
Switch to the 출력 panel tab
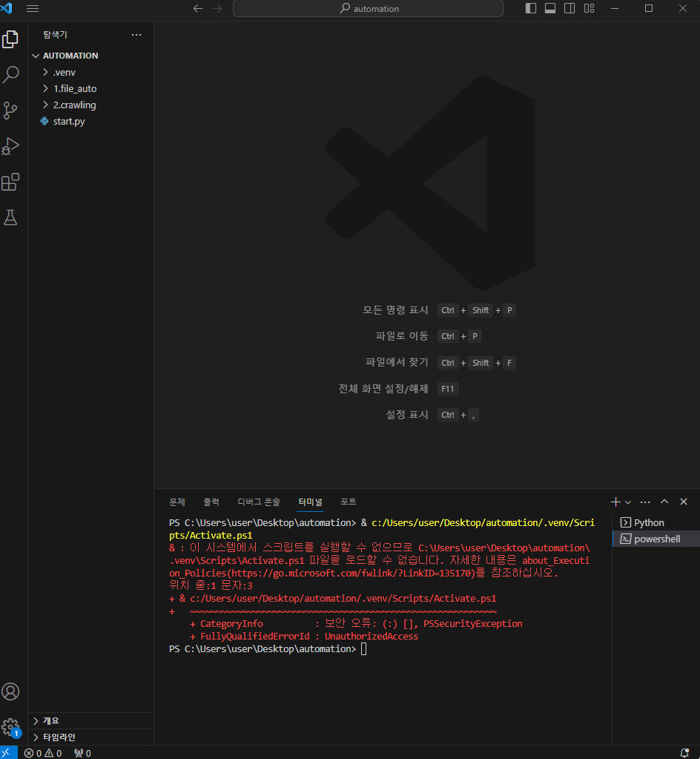(211, 502)
